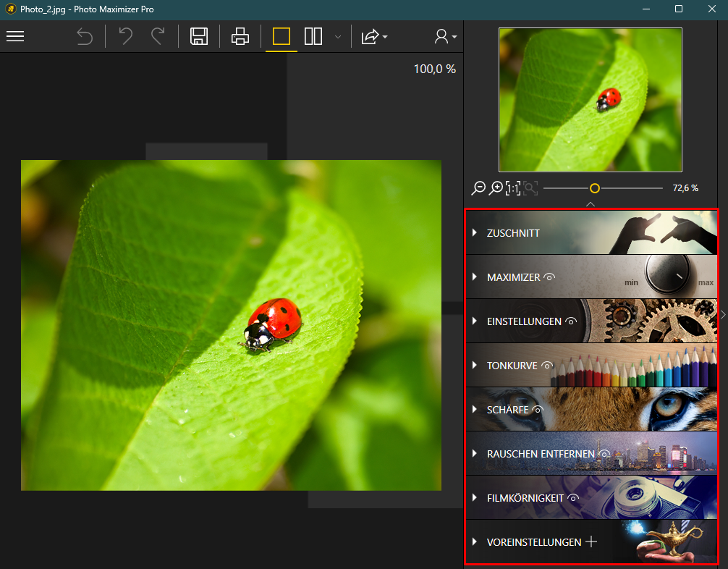This screenshot has width=728, height=569.
Task: Zoom in using the plus magnifier
Action: [x=496, y=188]
